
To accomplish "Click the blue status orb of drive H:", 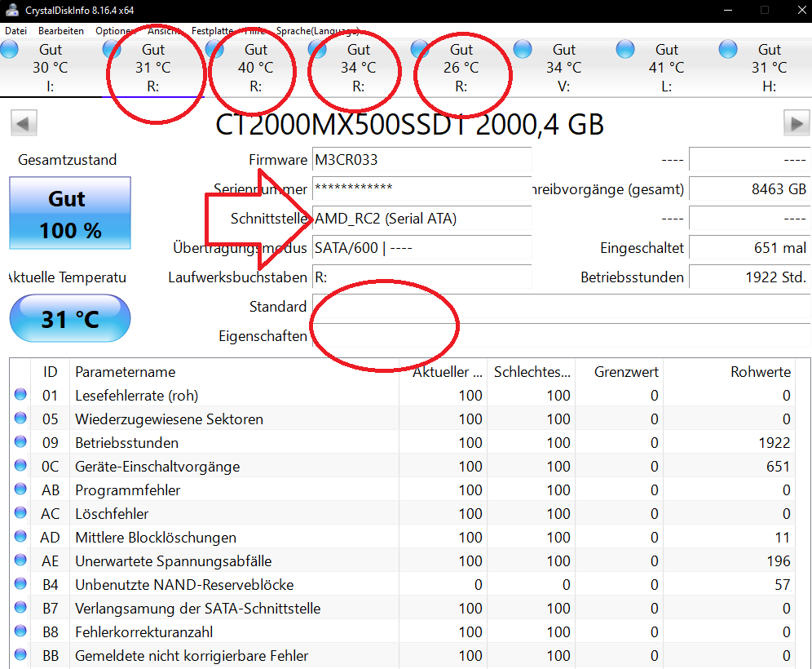I will click(727, 49).
